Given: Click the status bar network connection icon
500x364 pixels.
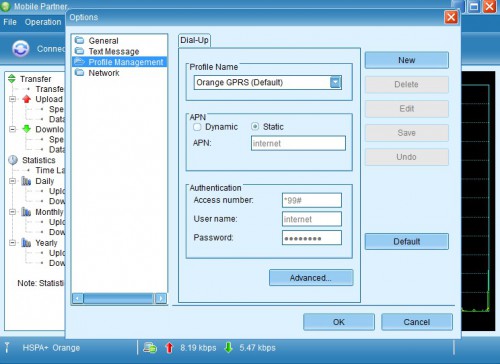Looking at the screenshot, I should click(x=150, y=348).
